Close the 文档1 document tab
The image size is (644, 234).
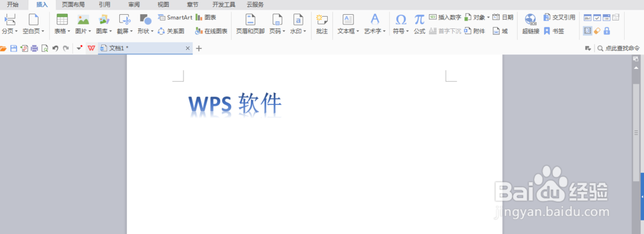point(187,48)
